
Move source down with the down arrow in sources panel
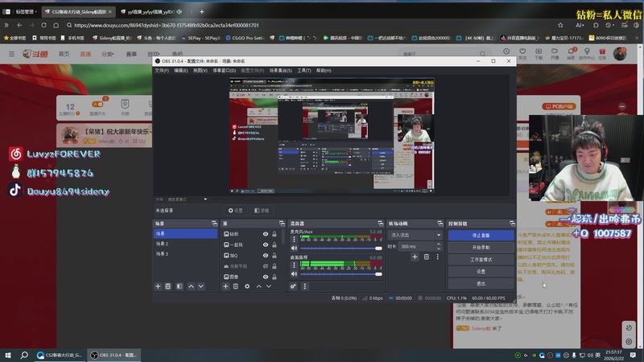[269, 286]
